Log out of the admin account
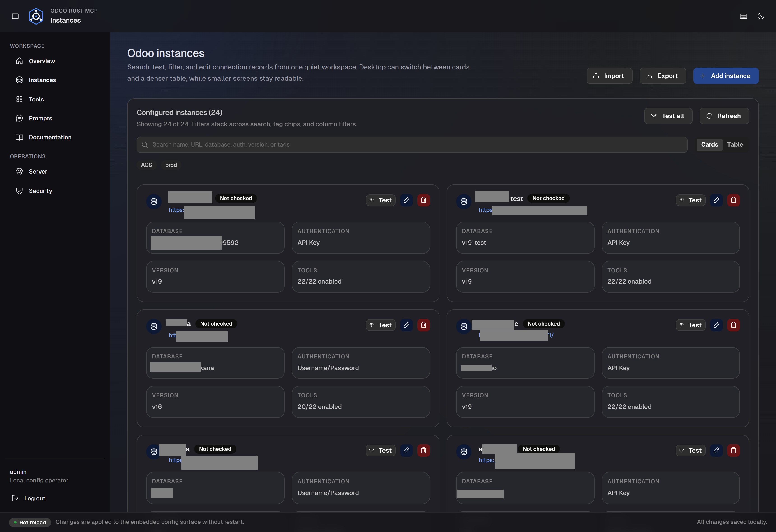Screen dimensions: 776x532 click(29, 498)
